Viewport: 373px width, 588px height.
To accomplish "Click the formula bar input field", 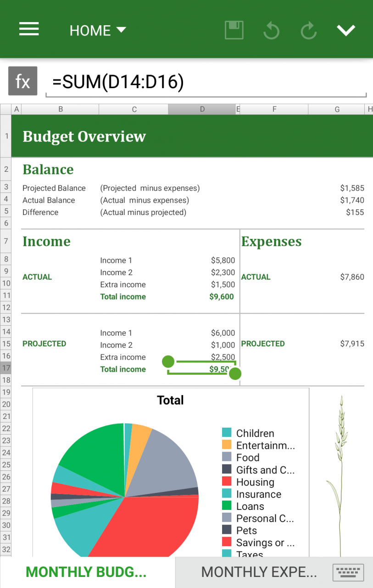I will [206, 83].
